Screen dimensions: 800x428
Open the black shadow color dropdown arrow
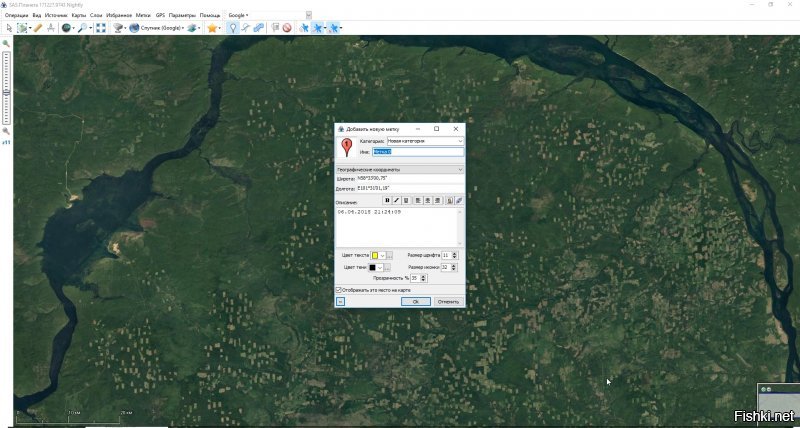click(x=380, y=268)
